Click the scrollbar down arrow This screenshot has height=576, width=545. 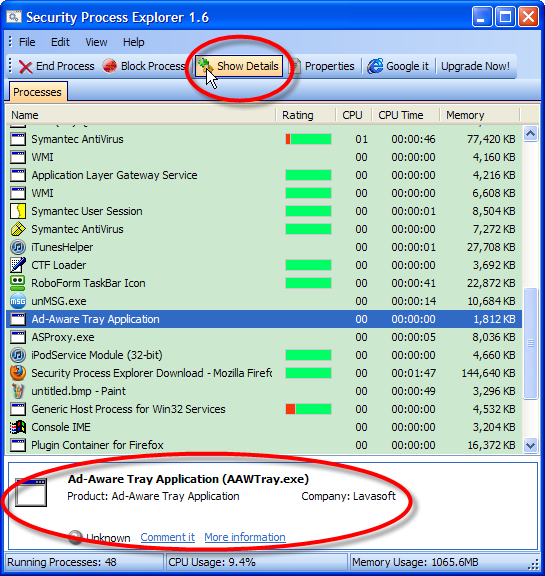tap(530, 446)
